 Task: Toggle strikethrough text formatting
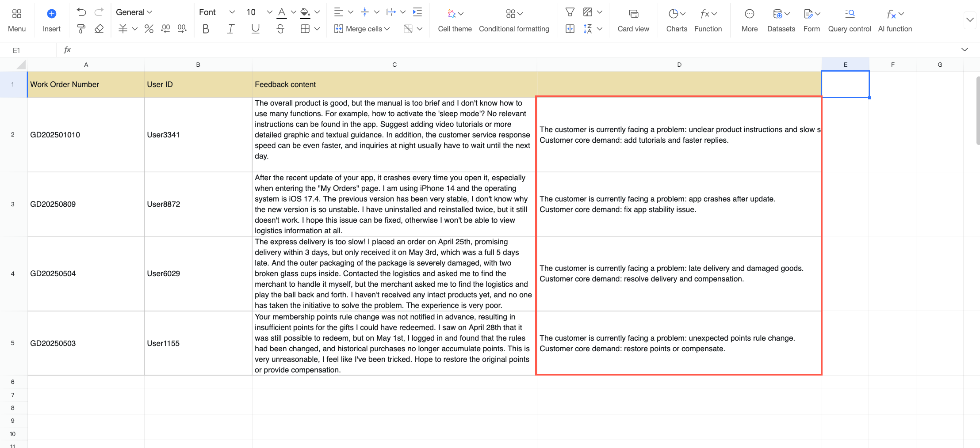coord(280,29)
